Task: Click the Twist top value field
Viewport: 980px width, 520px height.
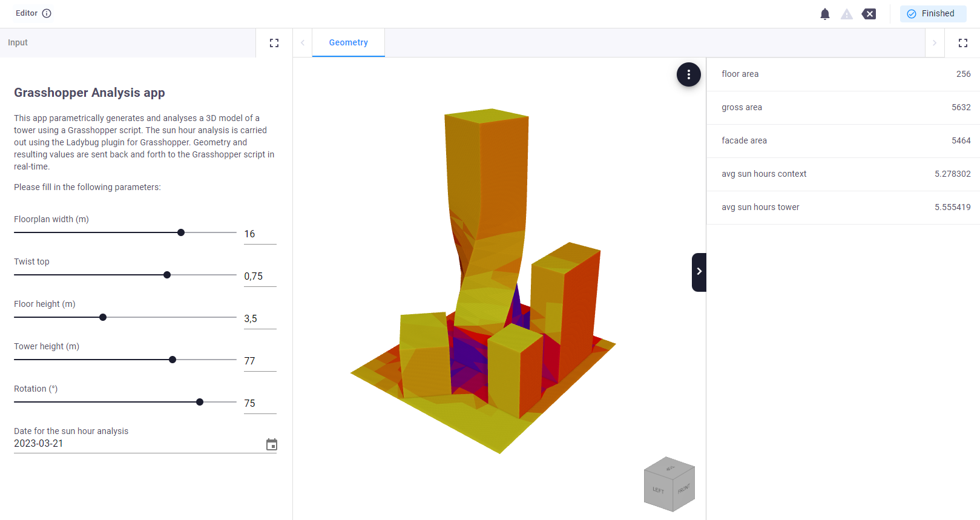Action: click(260, 277)
